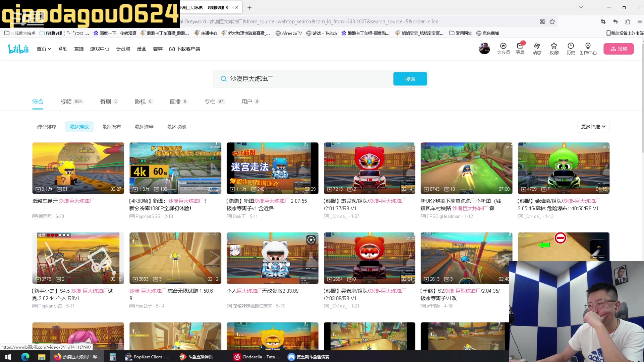Image resolution: width=644 pixels, height=362 pixels.
Task: Click the browser screenshot crop icon
Action: (x=603, y=21)
